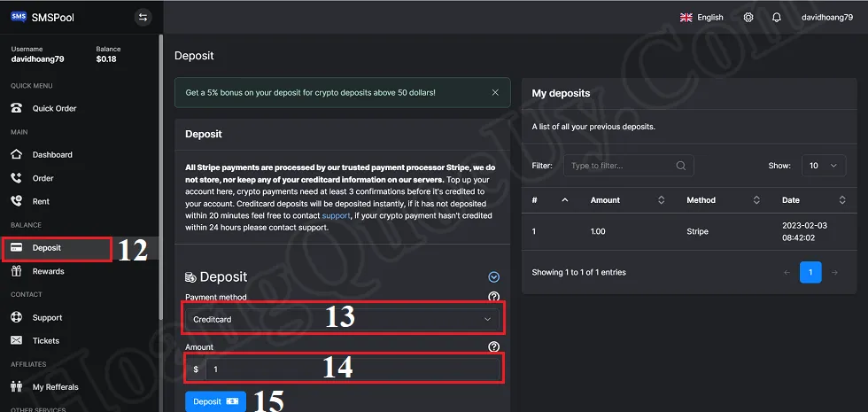Click the Payment method help question icon
This screenshot has width=868, height=412.
click(494, 297)
